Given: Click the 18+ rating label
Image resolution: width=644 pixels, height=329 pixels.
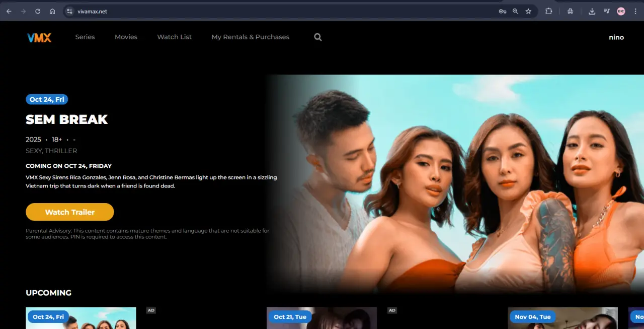Looking at the screenshot, I should point(57,140).
